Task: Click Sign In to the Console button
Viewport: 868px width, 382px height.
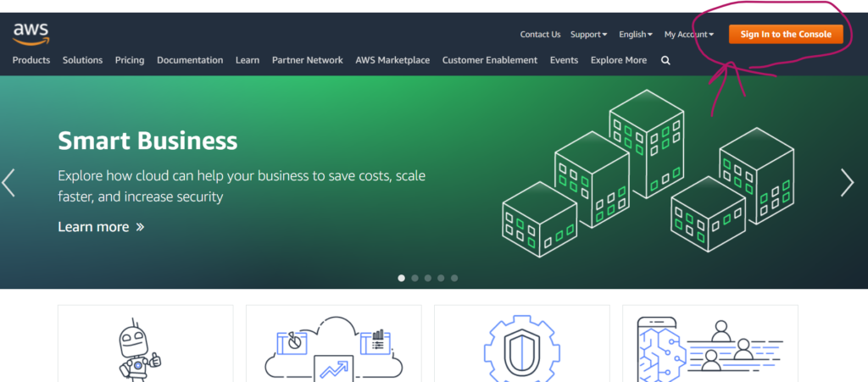Action: [786, 34]
